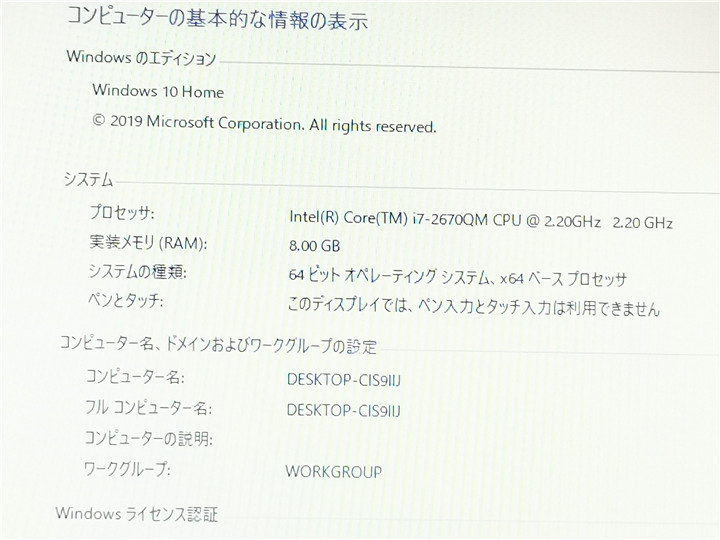Screen dimensions: 720x540
Task: Select the 64 ビット オペレーティング システム value
Action: pyautogui.click(x=457, y=277)
